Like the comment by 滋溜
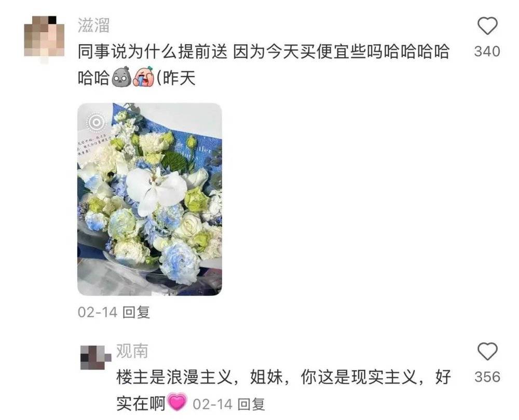 487,26
